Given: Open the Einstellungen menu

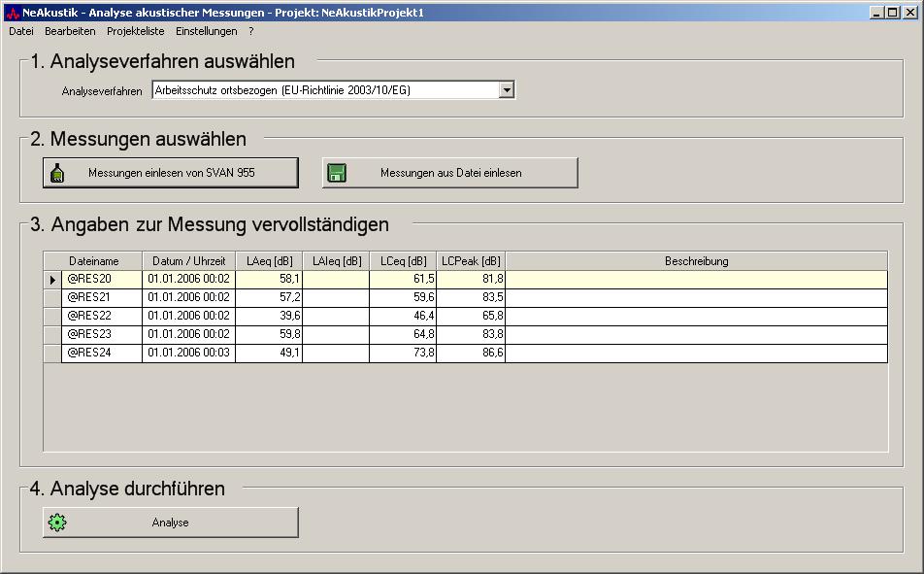Looking at the screenshot, I should pyautogui.click(x=206, y=31).
